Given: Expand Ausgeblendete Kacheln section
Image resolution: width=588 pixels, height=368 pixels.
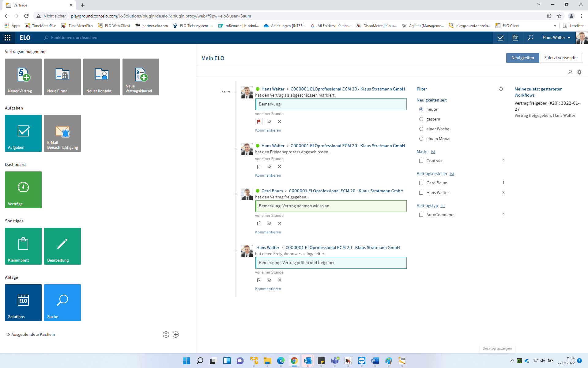Looking at the screenshot, I should pyautogui.click(x=31, y=335).
